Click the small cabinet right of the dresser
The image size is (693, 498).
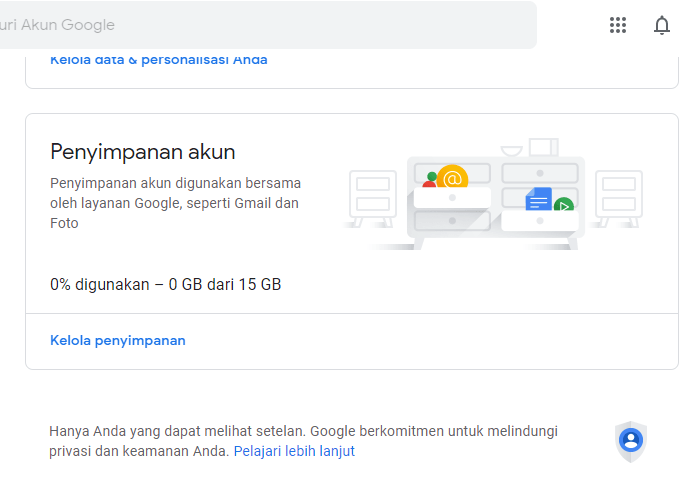click(618, 195)
